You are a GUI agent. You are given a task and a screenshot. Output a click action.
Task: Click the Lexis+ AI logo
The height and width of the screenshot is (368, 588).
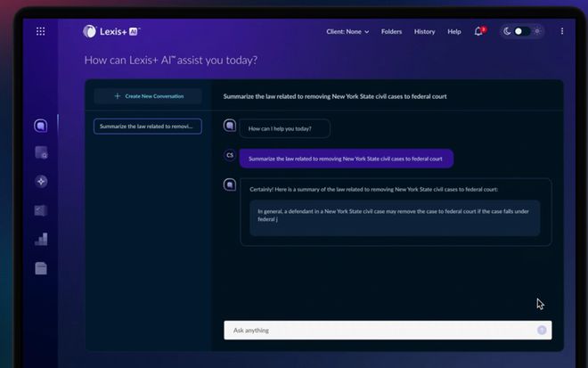click(110, 31)
